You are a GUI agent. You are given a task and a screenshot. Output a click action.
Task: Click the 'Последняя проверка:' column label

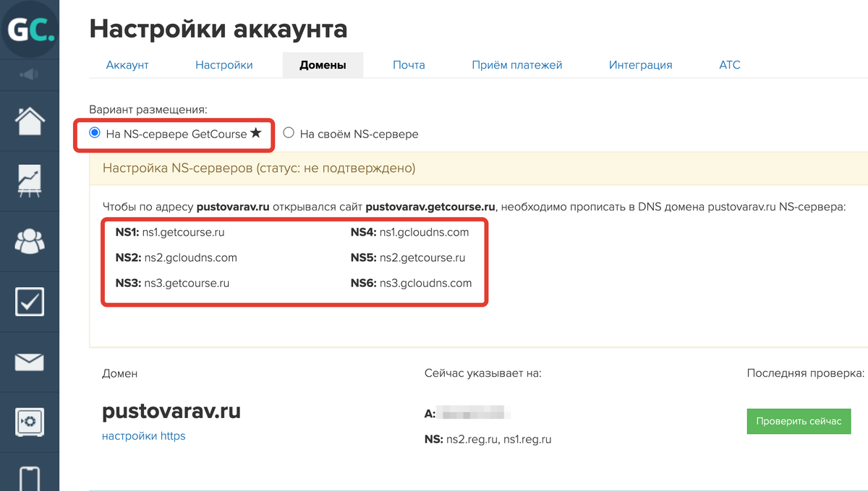tap(806, 373)
